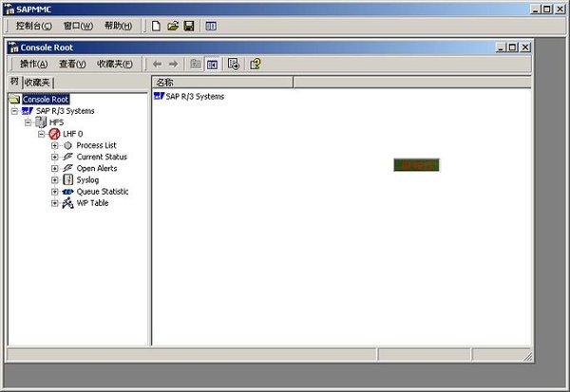Expand the Open Alerts node
Viewport: 570px width, 392px height.
[x=55, y=168]
